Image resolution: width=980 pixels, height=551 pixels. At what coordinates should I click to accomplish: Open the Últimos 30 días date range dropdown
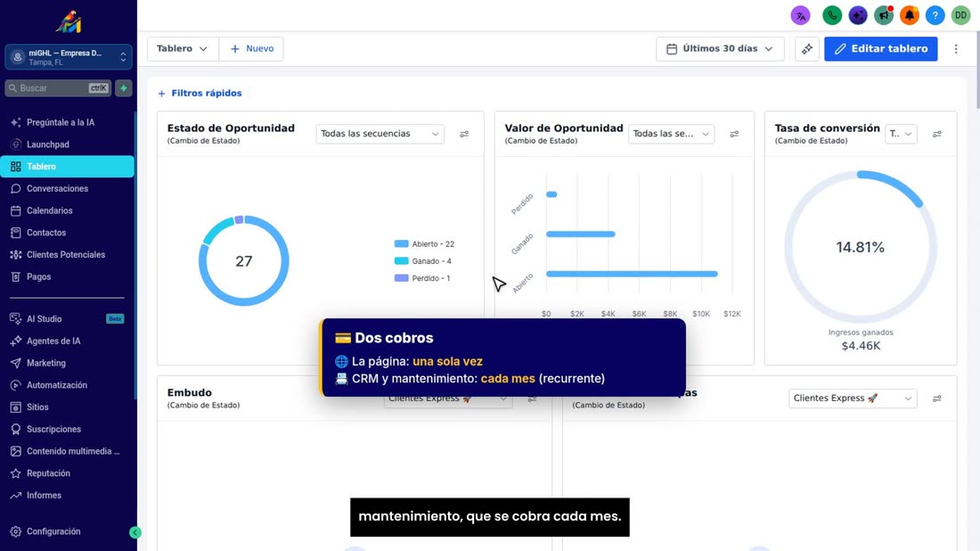(720, 49)
